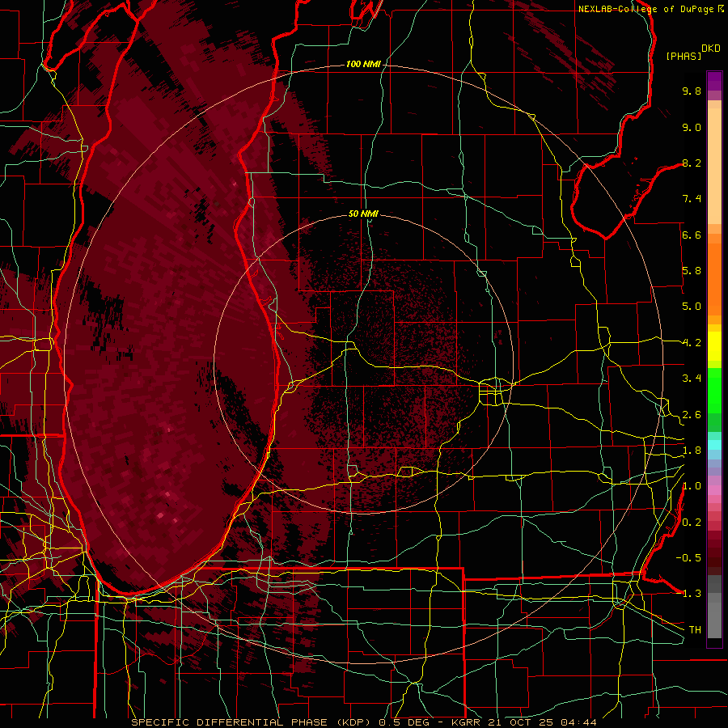
Task: Click the 5.8 legend value
Action: 692,271
